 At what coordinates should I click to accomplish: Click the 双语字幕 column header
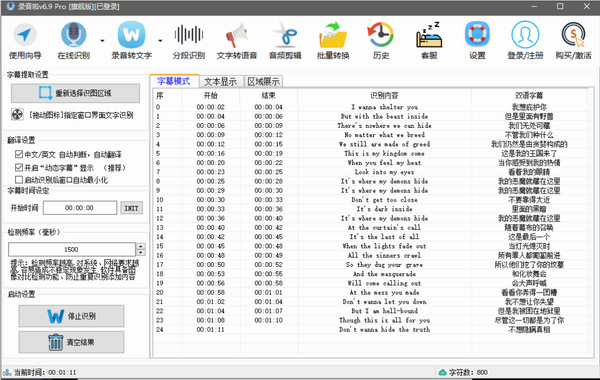click(529, 95)
